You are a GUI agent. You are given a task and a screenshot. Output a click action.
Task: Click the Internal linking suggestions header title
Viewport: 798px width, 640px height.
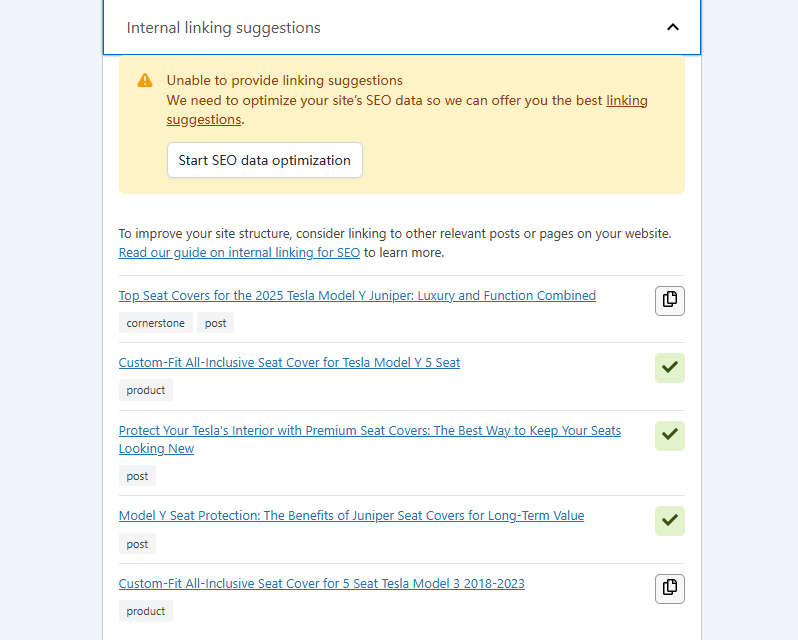223,28
